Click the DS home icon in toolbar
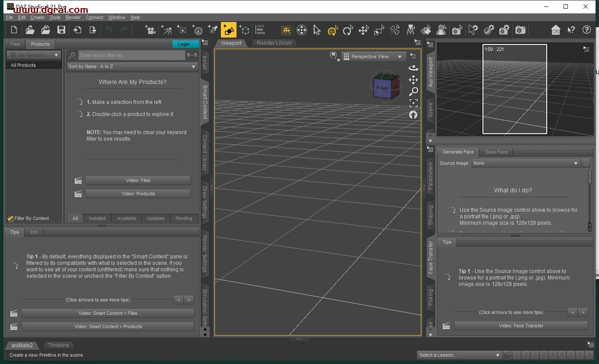599x364 pixels. click(x=556, y=30)
